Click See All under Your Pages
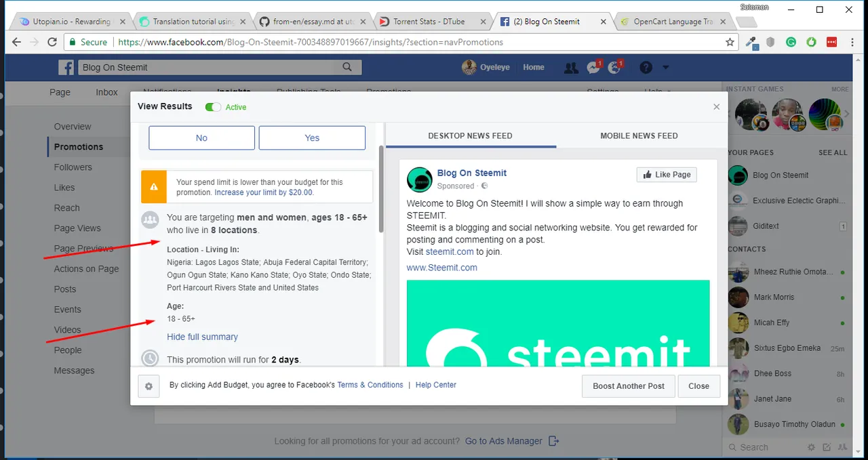This screenshot has height=460, width=868. click(x=833, y=152)
